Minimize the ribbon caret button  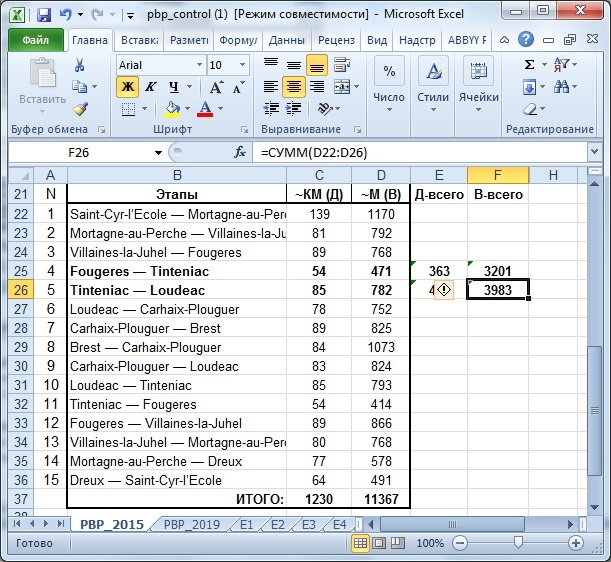pyautogui.click(x=504, y=40)
